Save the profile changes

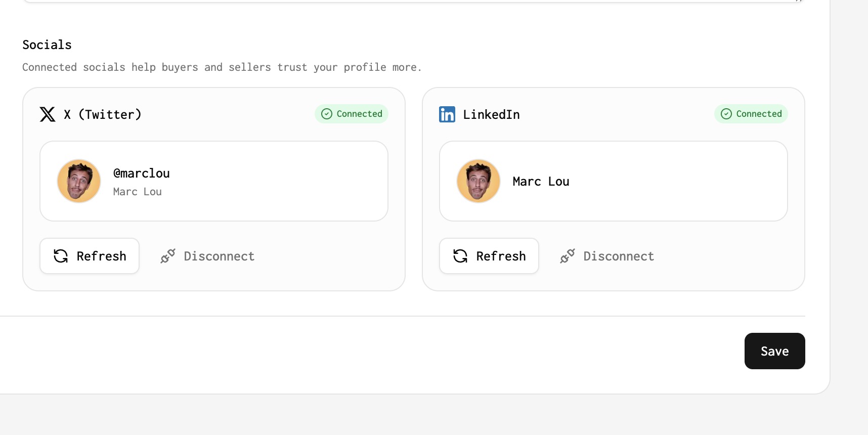coord(774,351)
